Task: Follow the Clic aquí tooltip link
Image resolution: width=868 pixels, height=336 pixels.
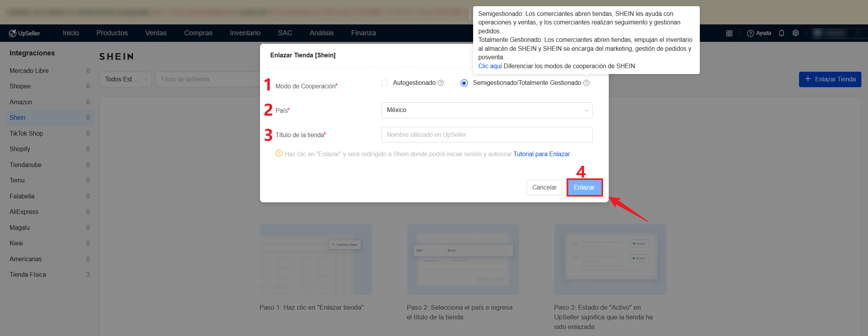Action: 490,66
